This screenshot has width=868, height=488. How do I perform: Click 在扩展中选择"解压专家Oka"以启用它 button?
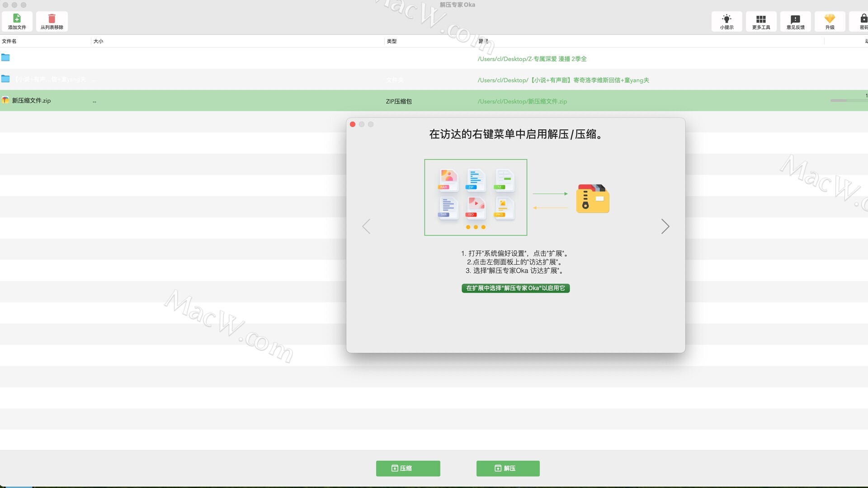pyautogui.click(x=515, y=288)
